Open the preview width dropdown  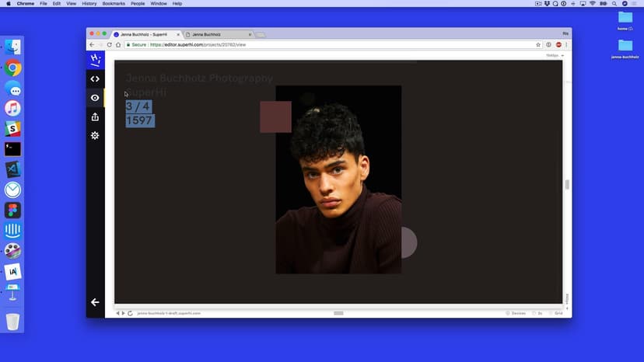click(x=553, y=55)
